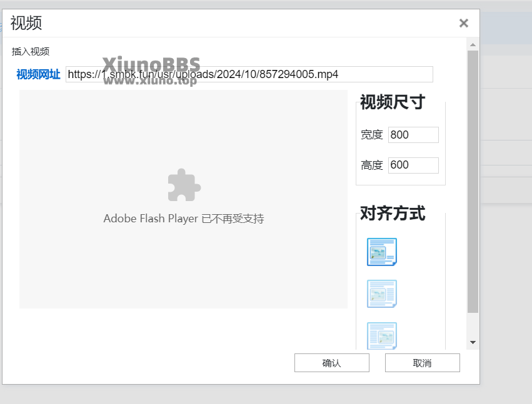Click the scrollbar down arrow
The image size is (532, 404).
click(x=473, y=342)
